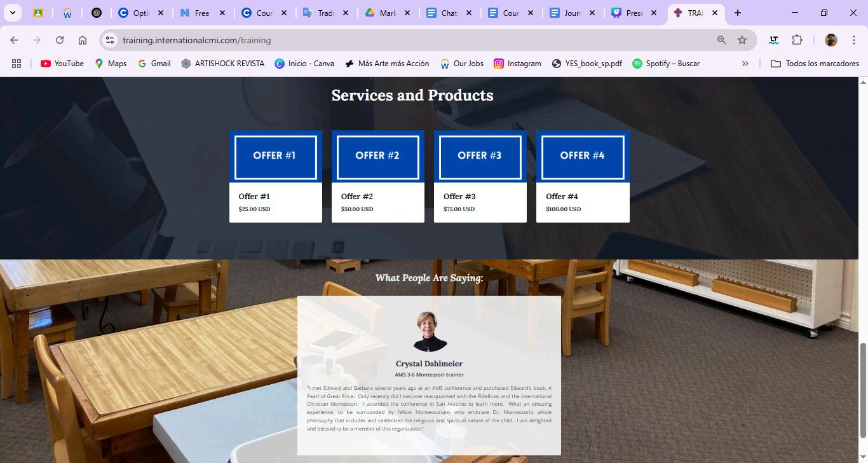Open the Chrome three-dot menu

point(854,40)
